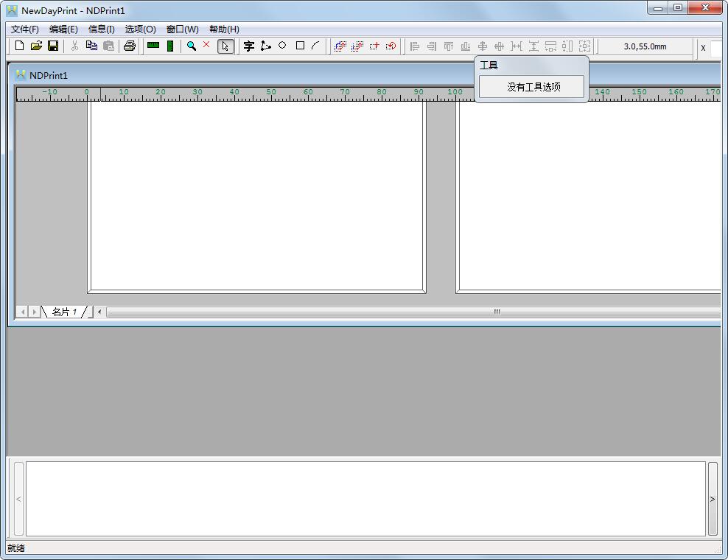This screenshot has height=560, width=728.
Task: Save the current document
Action: click(x=53, y=46)
